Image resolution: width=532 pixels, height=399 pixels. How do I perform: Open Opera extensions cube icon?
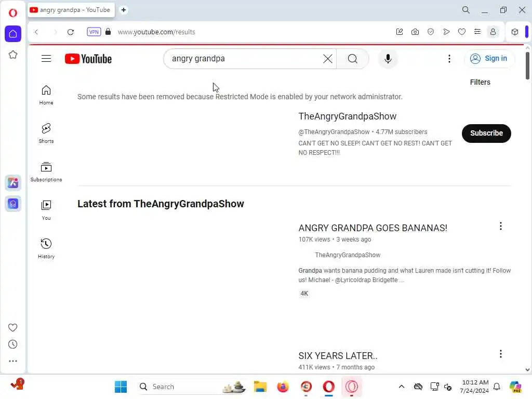click(515, 32)
